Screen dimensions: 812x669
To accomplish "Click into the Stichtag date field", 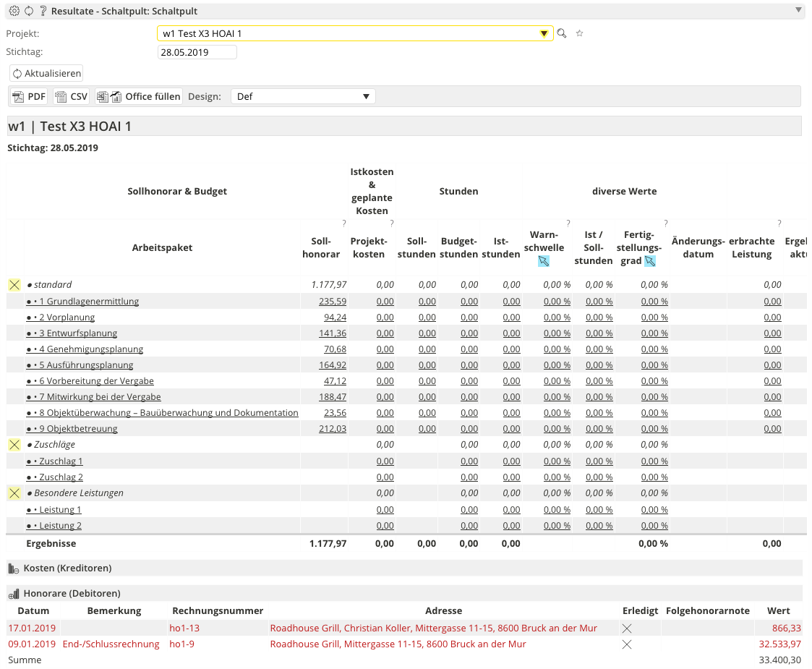I will (x=197, y=52).
